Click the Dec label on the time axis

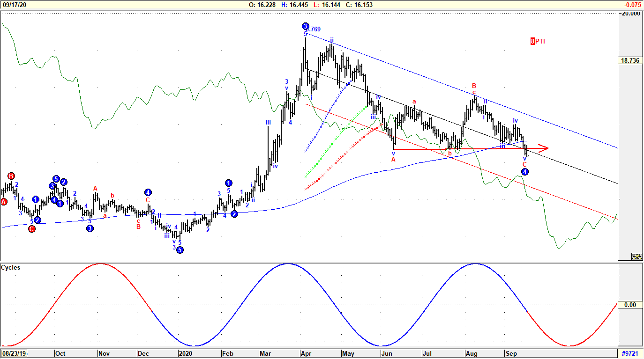coord(143,353)
